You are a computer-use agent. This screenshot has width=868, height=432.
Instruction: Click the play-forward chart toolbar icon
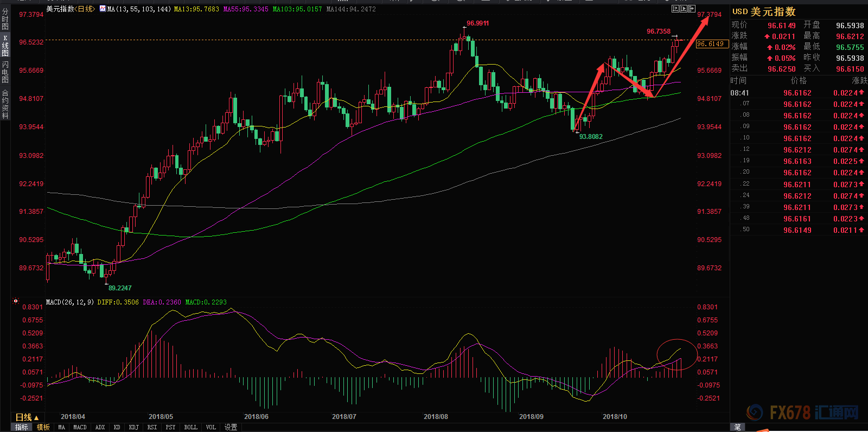(x=684, y=9)
